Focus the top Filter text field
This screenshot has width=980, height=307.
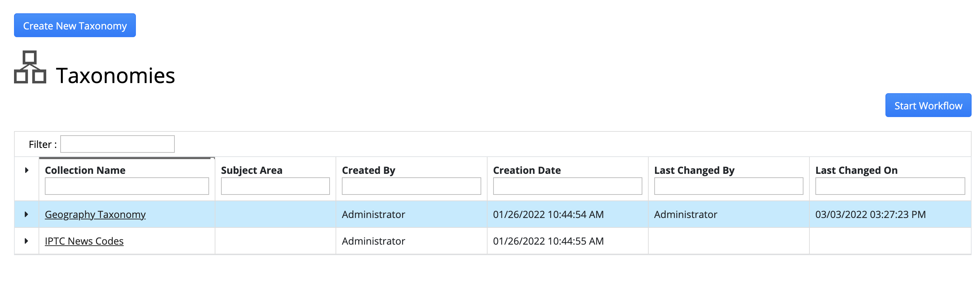(117, 144)
